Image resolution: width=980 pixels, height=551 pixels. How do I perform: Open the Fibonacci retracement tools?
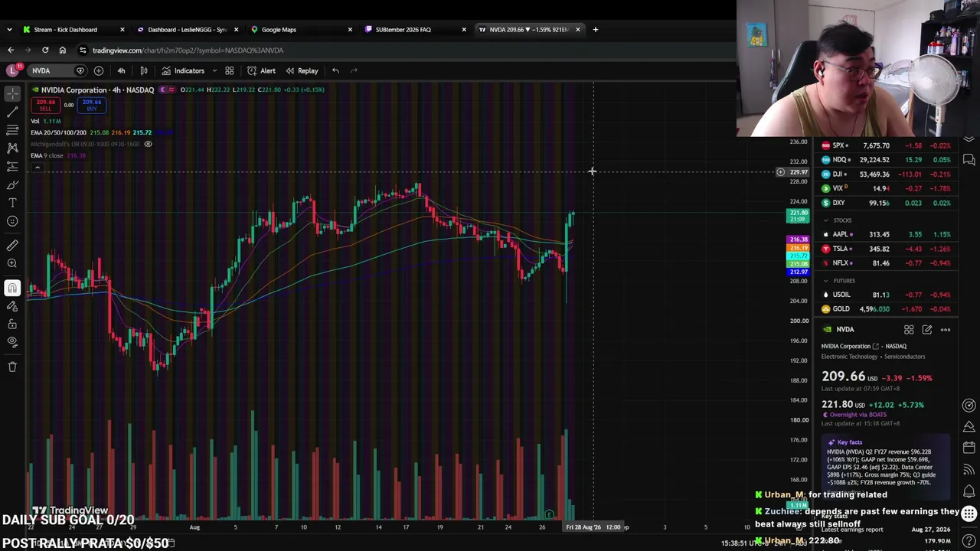point(12,130)
